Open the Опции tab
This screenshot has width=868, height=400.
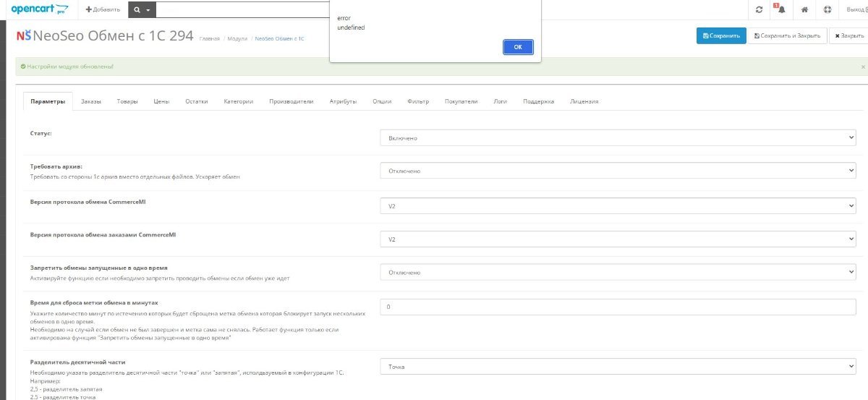tap(382, 101)
